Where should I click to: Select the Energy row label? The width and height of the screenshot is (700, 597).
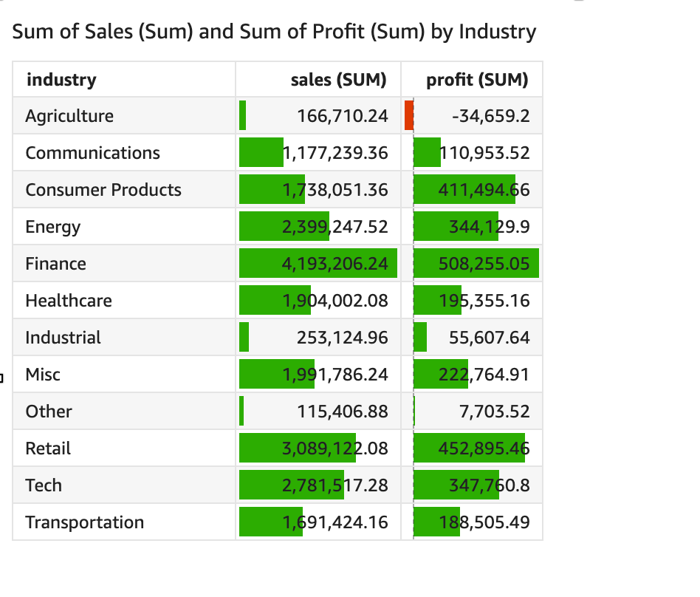(x=53, y=227)
